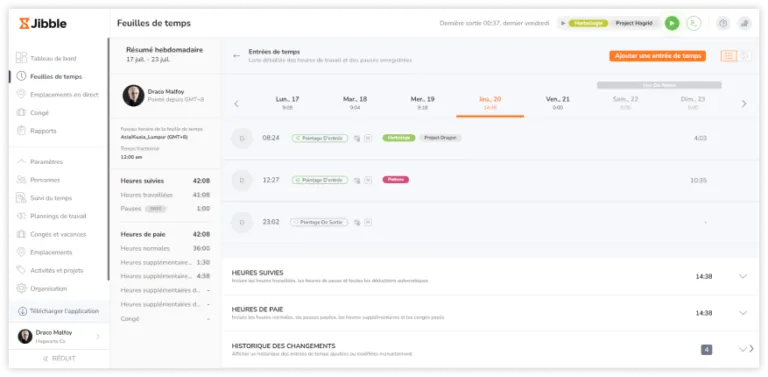Open Congés et vacances settings
The width and height of the screenshot is (768, 377).
click(51, 234)
